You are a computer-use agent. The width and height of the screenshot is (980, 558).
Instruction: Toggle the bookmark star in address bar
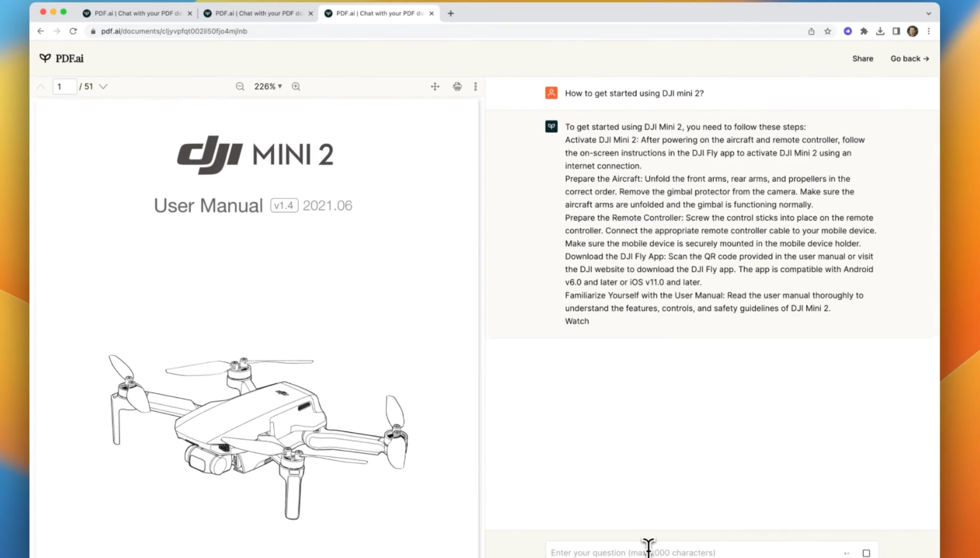coord(827,31)
